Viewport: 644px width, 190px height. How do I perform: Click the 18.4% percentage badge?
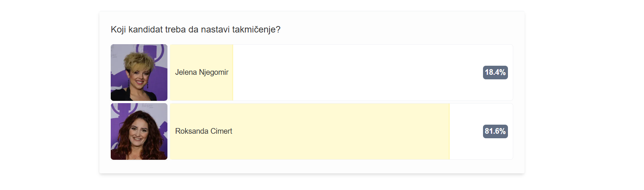click(x=495, y=73)
